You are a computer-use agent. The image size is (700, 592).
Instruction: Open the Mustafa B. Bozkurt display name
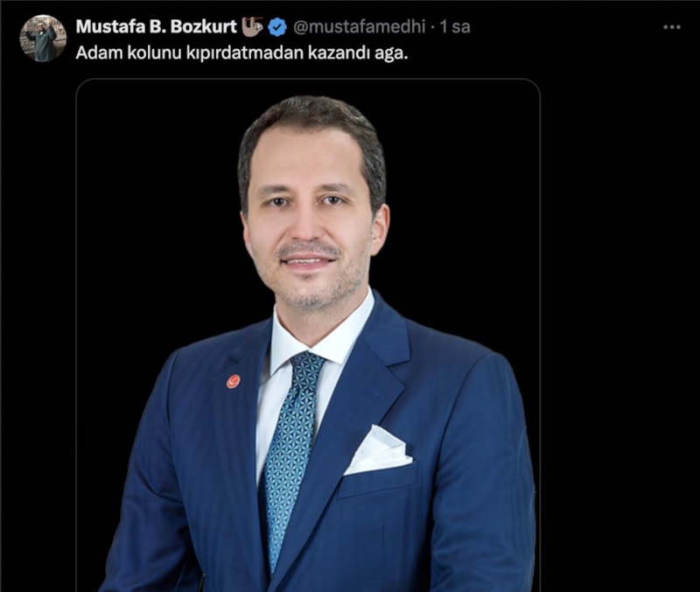pyautogui.click(x=157, y=27)
